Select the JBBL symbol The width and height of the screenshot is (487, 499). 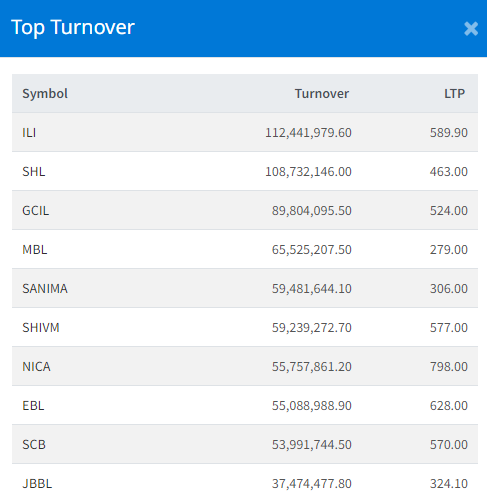37,484
